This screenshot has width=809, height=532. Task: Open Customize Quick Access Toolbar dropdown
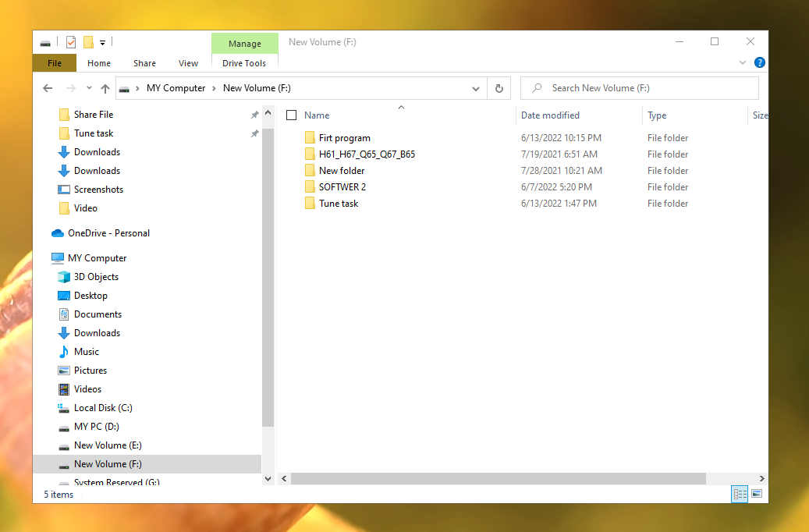click(x=103, y=43)
